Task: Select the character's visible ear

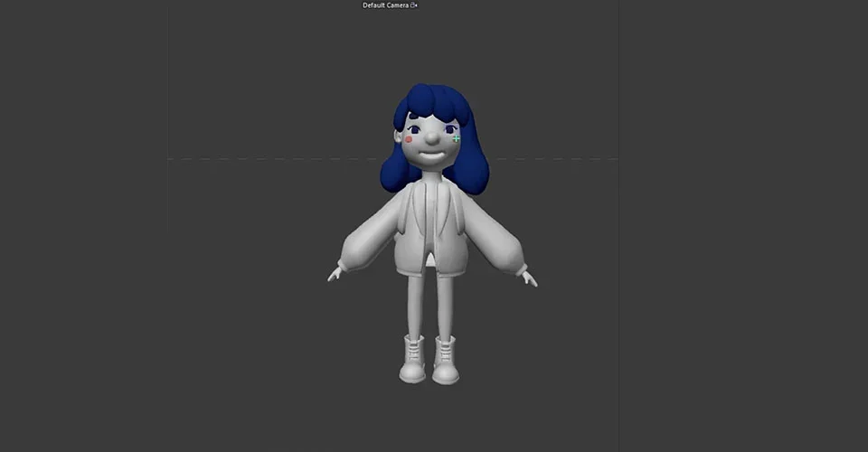Action: [398, 137]
